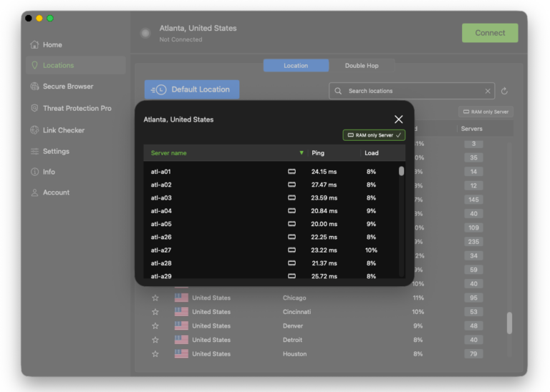Click RAM-only icon for atl-a26

pyautogui.click(x=292, y=237)
